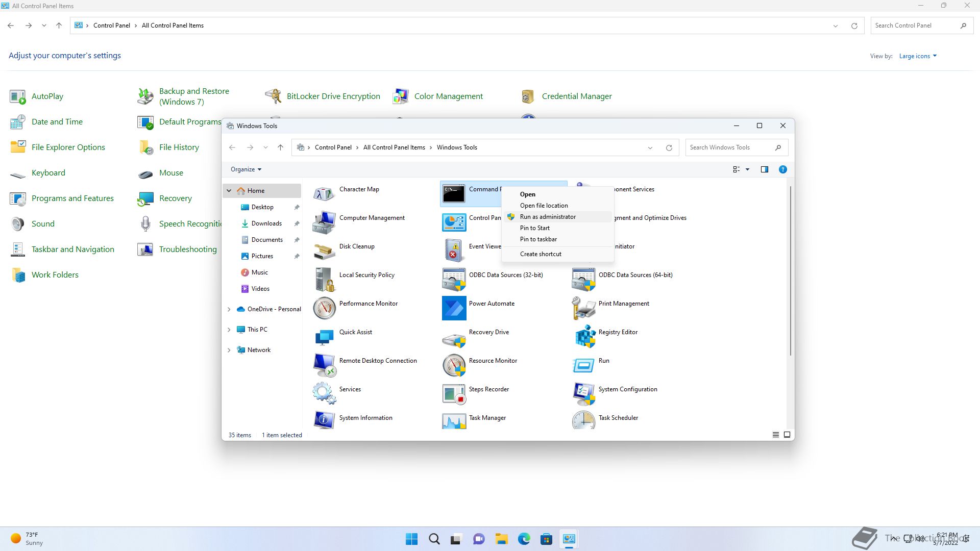Launch Disk Cleanup icon
The height and width of the screenshot is (551, 980).
pyautogui.click(x=324, y=251)
